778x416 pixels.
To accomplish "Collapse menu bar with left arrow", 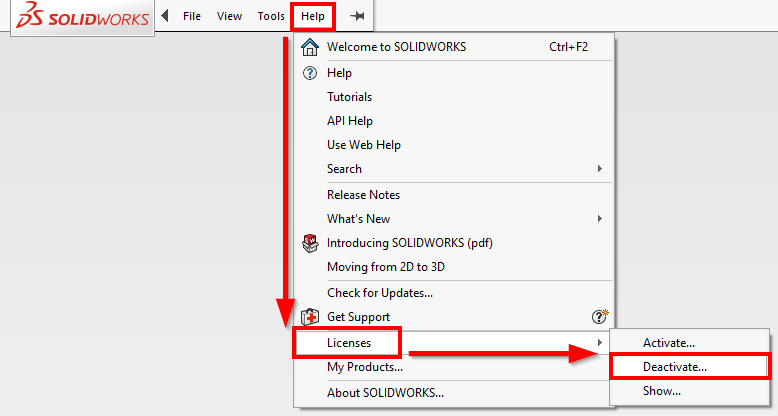I will click(x=165, y=16).
